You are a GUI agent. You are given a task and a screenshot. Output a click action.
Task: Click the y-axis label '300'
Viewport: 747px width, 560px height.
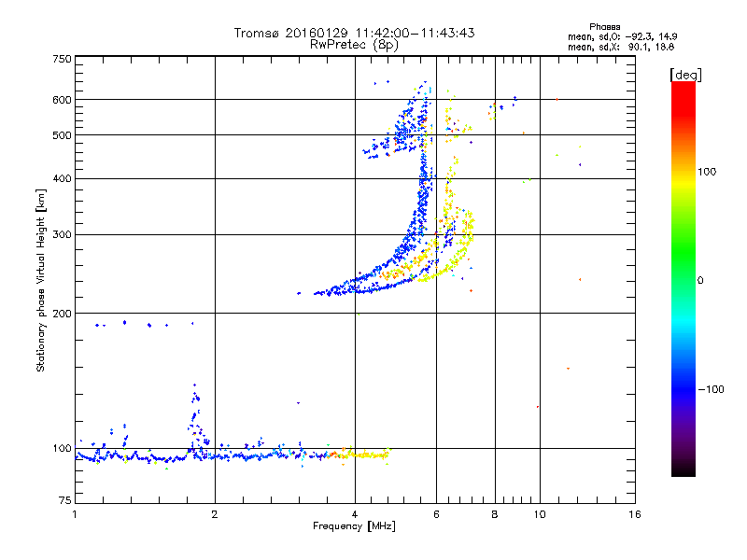pyautogui.click(x=62, y=235)
